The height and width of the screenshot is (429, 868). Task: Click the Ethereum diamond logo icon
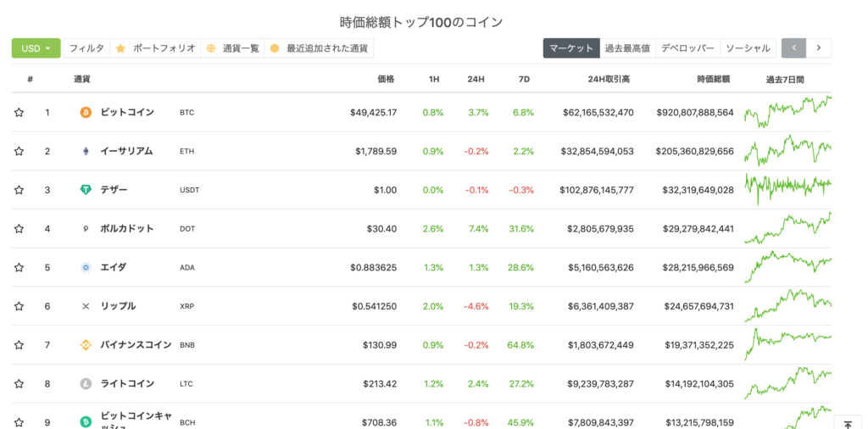[86, 151]
